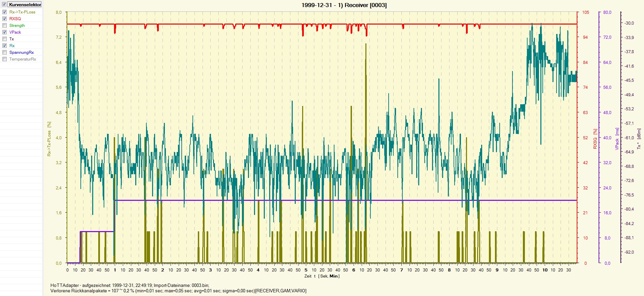This screenshot has width=644, height=296.
Task: Click the purple 'VPack [ms]' axis label
Action: [617, 139]
